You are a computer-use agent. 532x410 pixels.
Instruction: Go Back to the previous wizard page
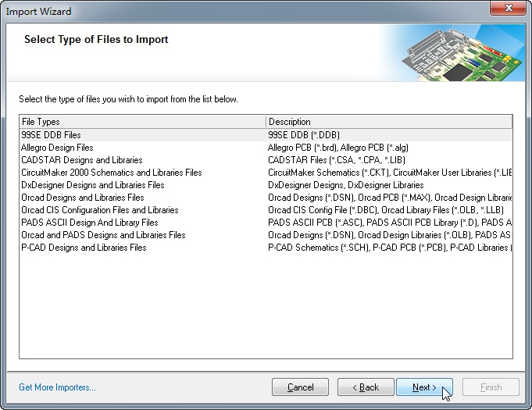[x=366, y=387]
